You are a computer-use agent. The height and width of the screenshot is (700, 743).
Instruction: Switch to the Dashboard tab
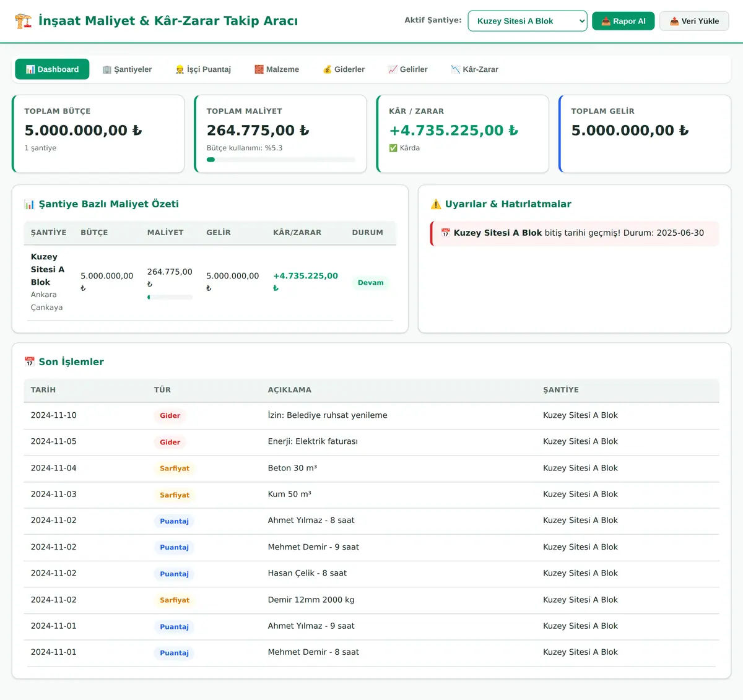52,69
